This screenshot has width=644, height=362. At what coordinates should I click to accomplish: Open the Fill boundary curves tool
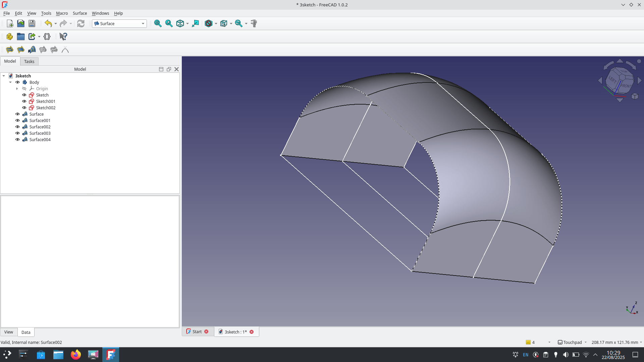pos(21,50)
